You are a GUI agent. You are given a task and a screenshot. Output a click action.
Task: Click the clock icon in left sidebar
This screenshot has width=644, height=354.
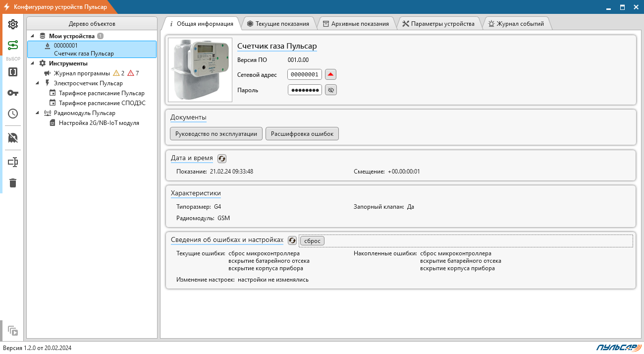click(x=13, y=114)
